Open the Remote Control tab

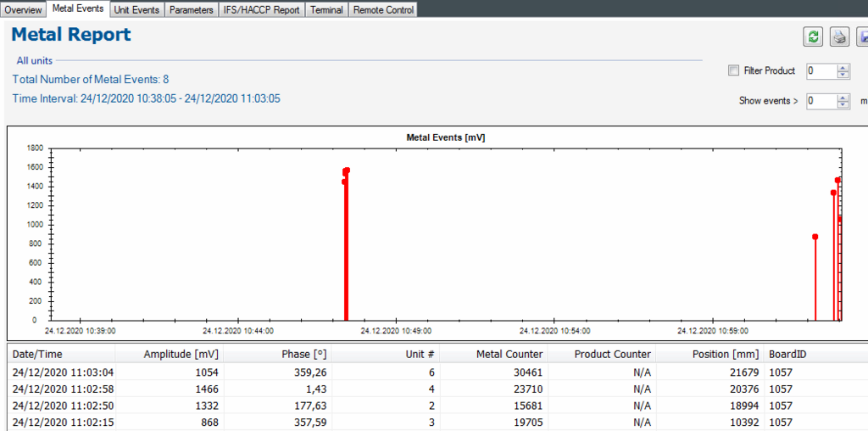click(383, 10)
